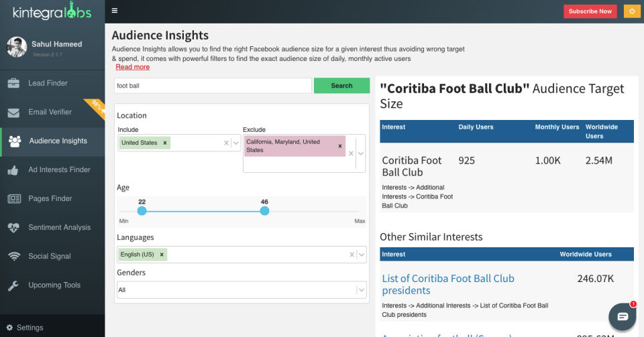Viewport: 644px width, 337px height.
Task: Open the Read more link
Action: 132,67
